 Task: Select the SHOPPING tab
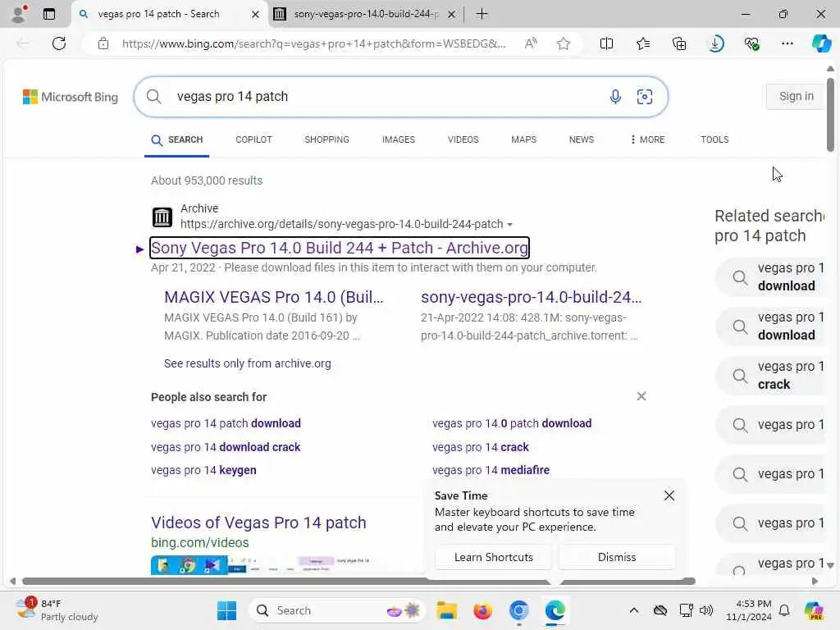(326, 139)
